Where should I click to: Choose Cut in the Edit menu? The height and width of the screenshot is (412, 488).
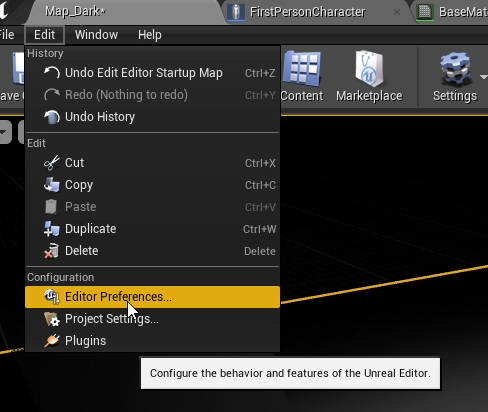tap(152, 163)
